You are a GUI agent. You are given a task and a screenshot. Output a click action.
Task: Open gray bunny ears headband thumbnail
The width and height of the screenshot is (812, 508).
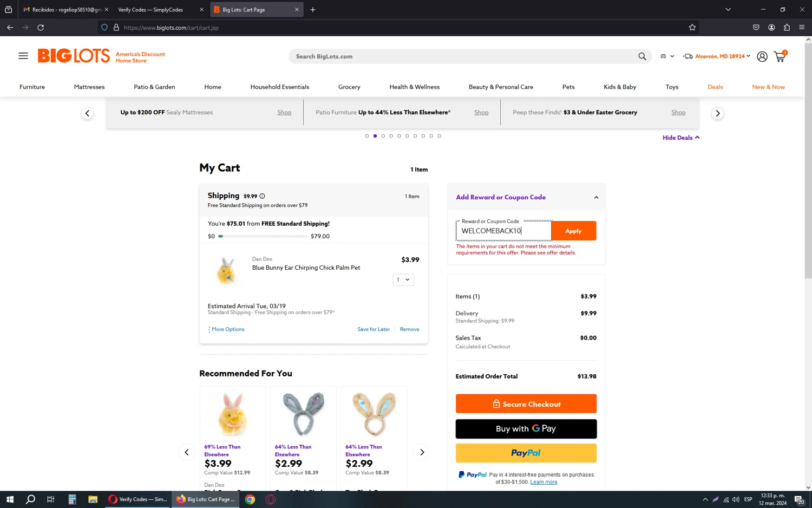click(x=303, y=414)
